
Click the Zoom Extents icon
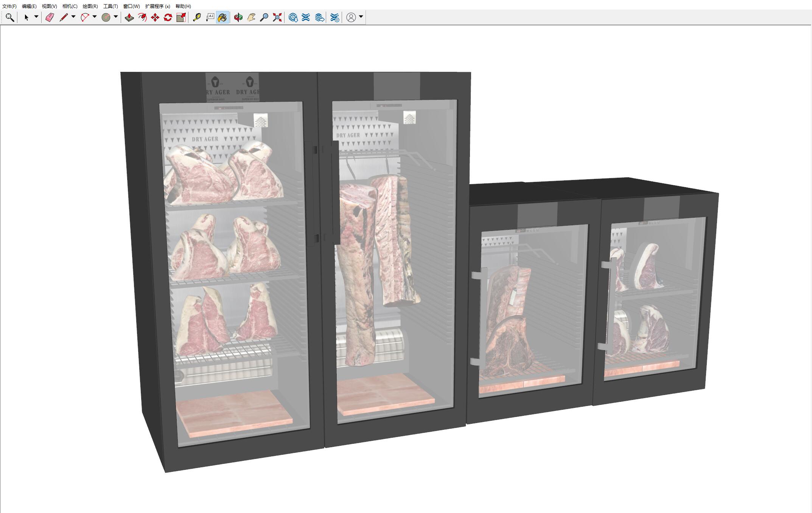coord(277,17)
